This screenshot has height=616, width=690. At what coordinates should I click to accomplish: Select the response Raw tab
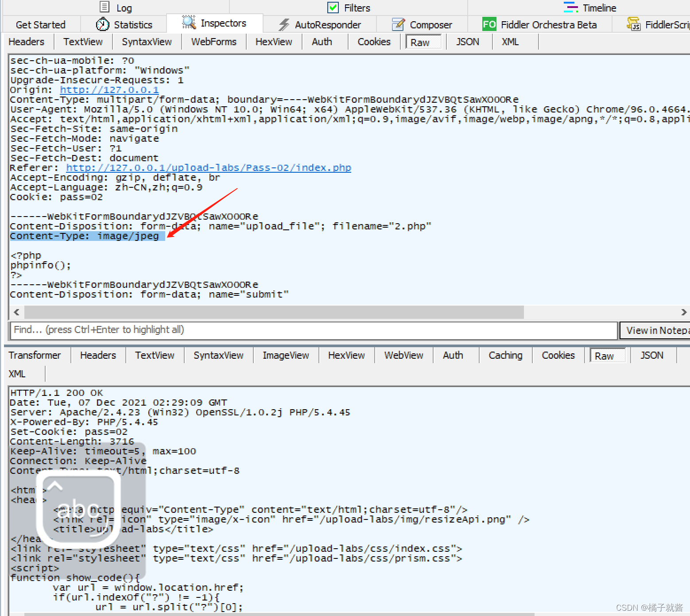coord(607,356)
